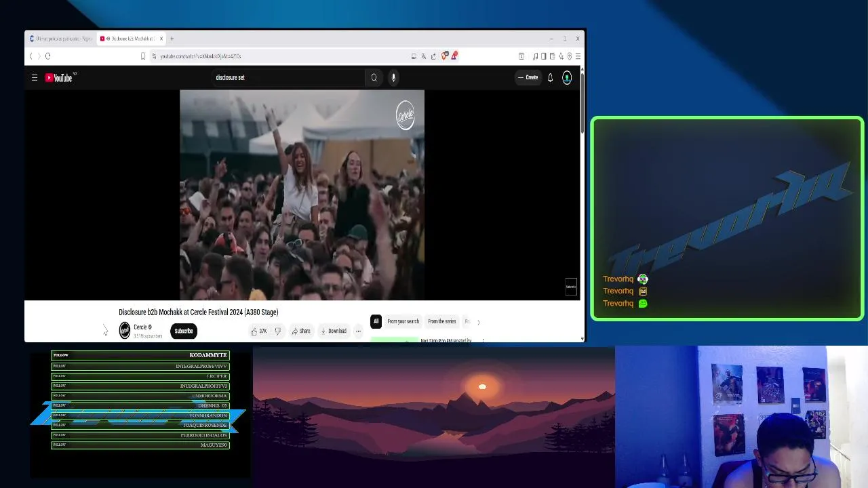Open the YouTube hamburger guide menu
Viewport: 868px width, 488px height.
35,78
